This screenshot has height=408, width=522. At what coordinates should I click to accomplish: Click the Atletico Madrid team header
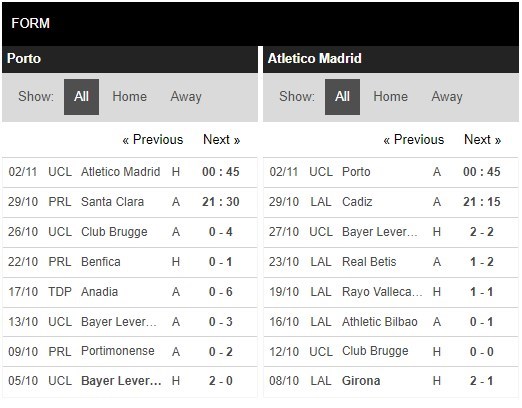(x=391, y=59)
